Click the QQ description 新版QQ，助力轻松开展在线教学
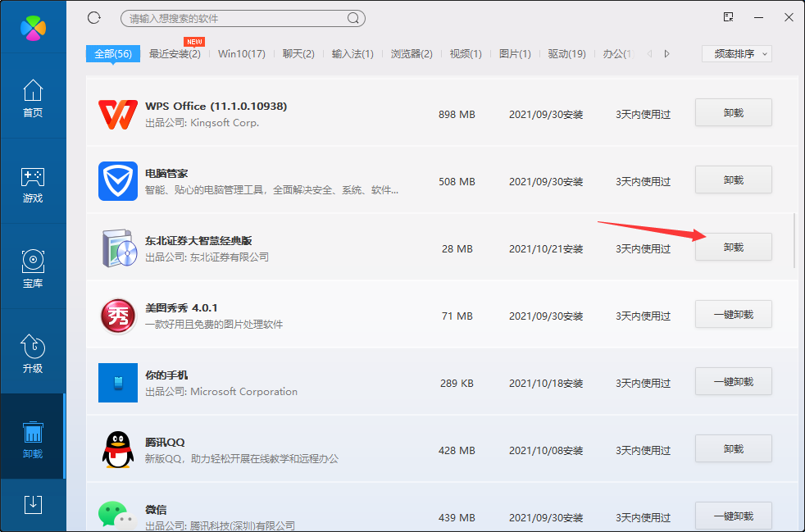805x532 pixels. (242, 459)
